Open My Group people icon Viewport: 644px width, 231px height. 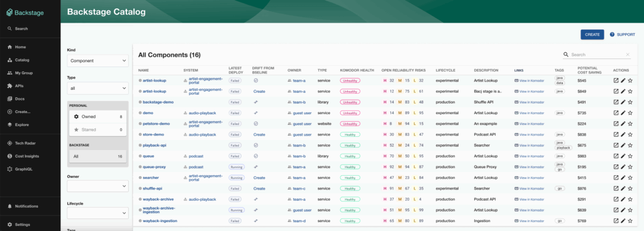[9, 73]
